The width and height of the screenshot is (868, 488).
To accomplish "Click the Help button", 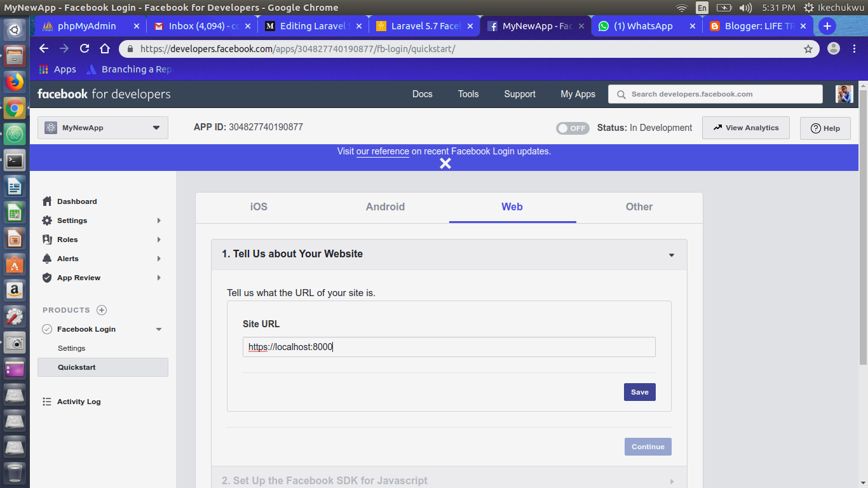I will pos(825,128).
